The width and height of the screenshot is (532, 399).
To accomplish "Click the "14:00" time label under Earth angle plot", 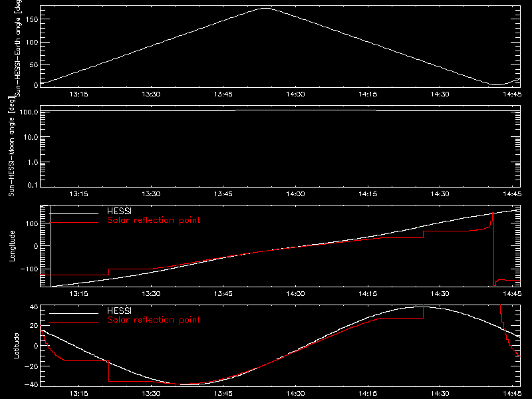I will point(295,94).
